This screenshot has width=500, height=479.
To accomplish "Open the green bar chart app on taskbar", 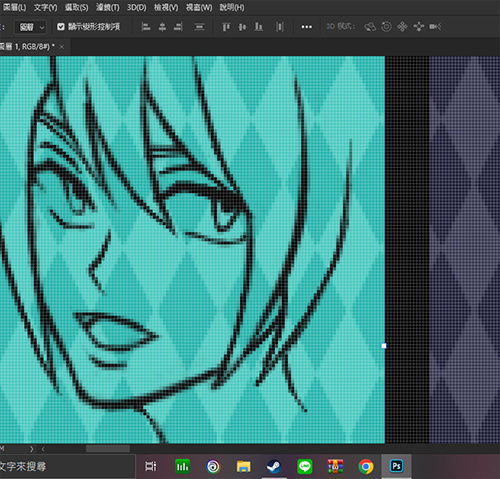I will point(182,466).
